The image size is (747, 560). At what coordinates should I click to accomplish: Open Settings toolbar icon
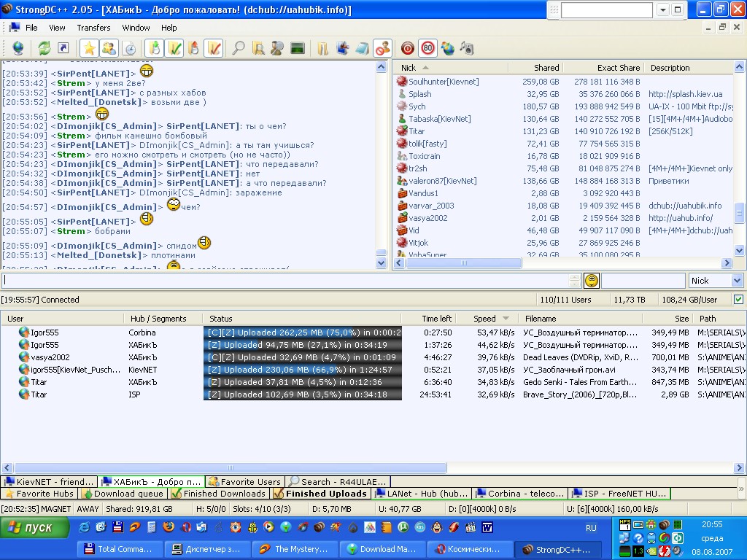click(x=343, y=48)
